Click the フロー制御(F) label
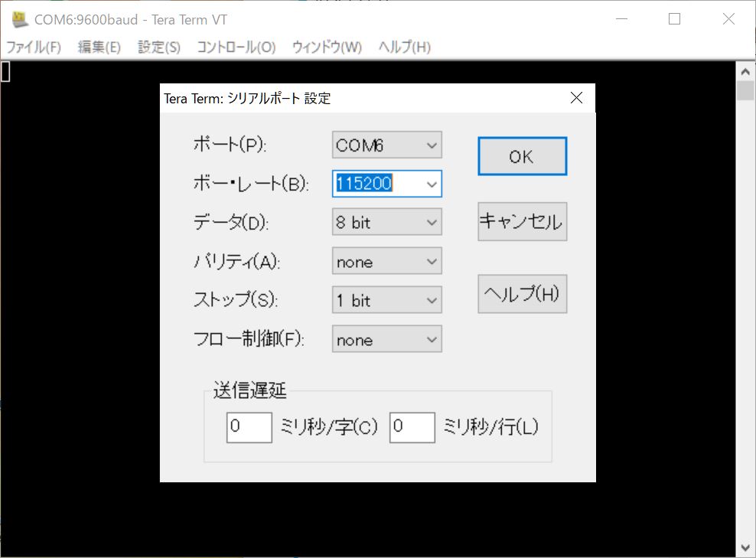The height and width of the screenshot is (558, 756). 249,338
